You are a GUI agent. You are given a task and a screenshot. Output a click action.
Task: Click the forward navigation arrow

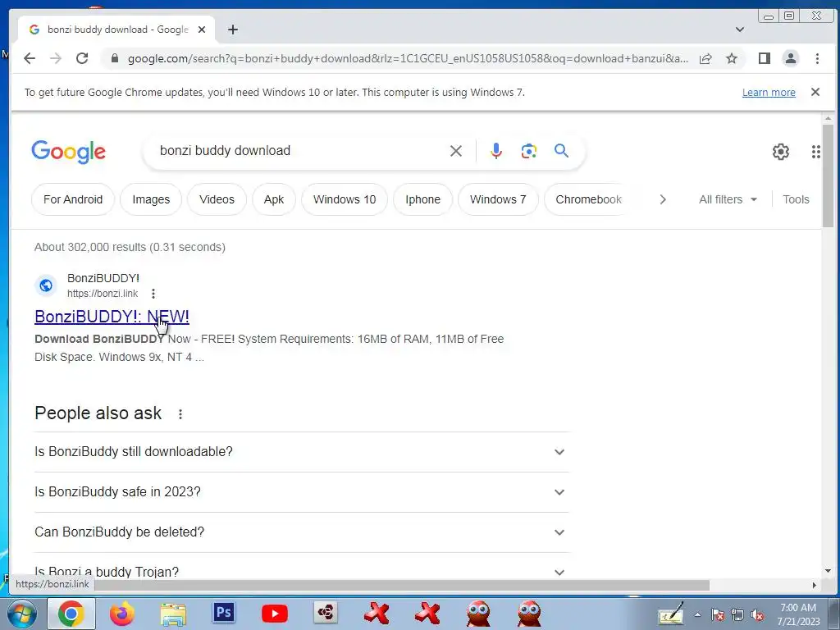tap(56, 58)
